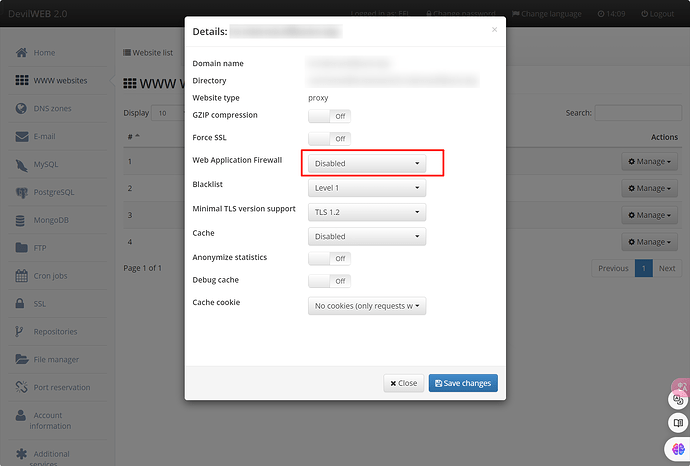Click the 'proxy' website type value
The height and width of the screenshot is (466, 690).
(x=318, y=98)
